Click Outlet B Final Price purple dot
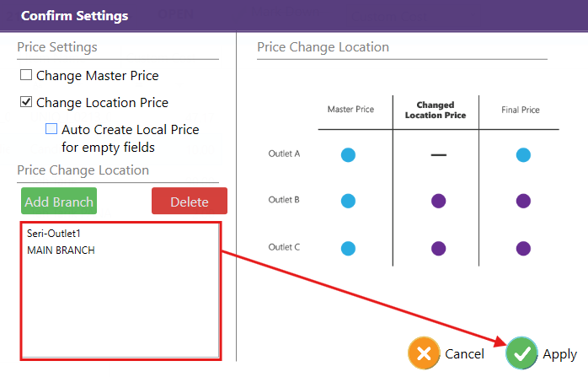 (523, 201)
